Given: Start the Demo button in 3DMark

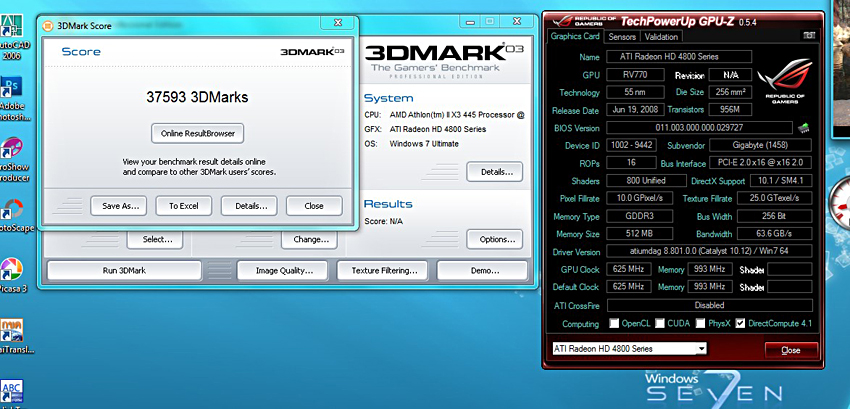Looking at the screenshot, I should click(482, 270).
